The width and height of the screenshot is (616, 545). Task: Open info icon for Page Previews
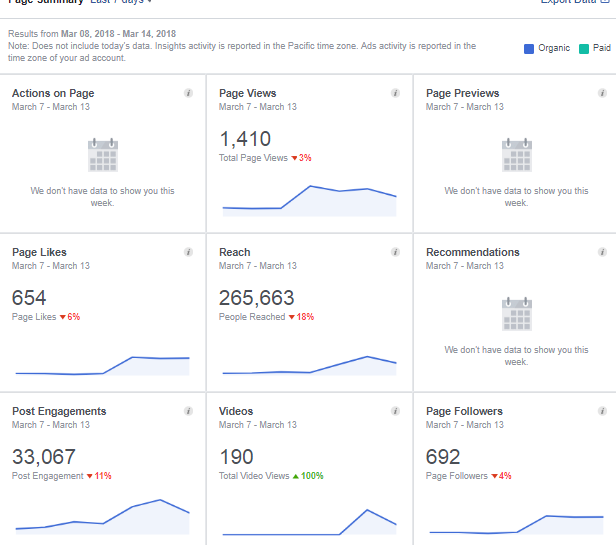pos(602,93)
